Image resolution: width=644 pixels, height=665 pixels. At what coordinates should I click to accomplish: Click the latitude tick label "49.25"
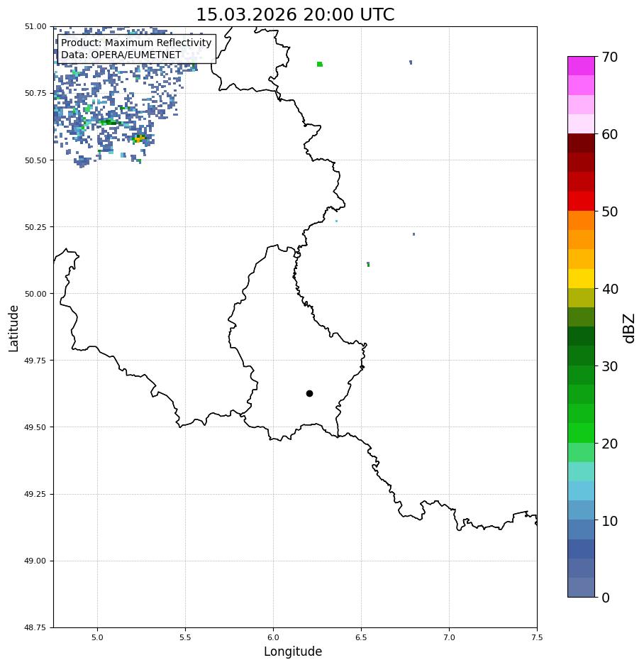click(x=35, y=494)
